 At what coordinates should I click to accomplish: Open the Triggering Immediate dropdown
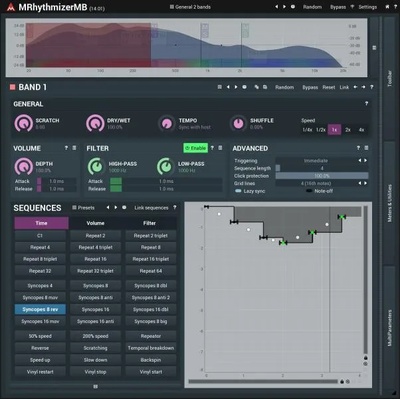tap(316, 161)
